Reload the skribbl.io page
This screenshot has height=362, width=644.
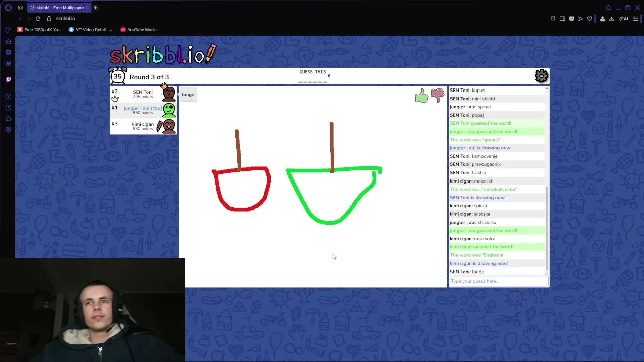click(x=38, y=19)
